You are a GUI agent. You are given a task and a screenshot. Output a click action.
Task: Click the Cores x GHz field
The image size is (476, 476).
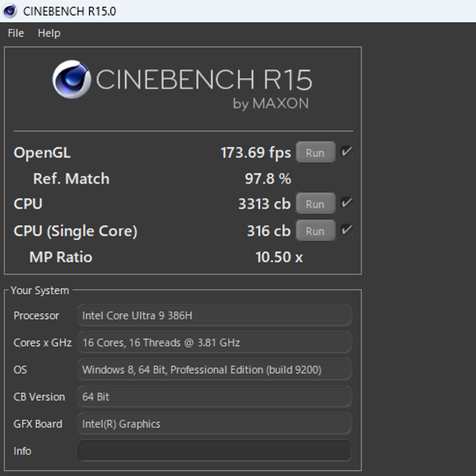point(214,343)
